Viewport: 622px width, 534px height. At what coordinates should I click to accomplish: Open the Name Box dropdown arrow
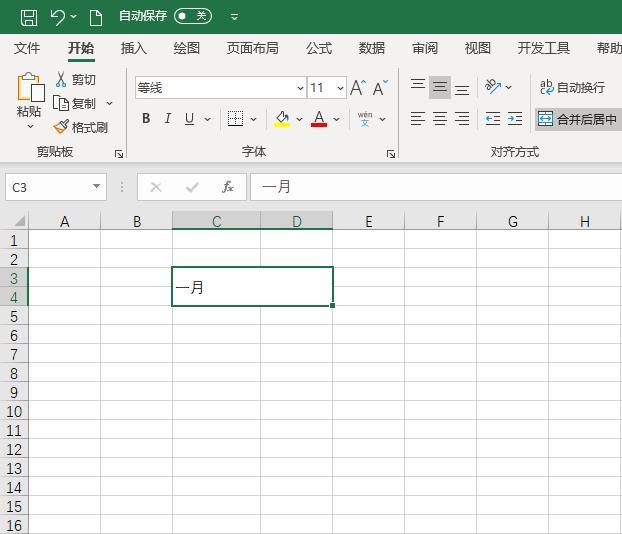(96, 187)
